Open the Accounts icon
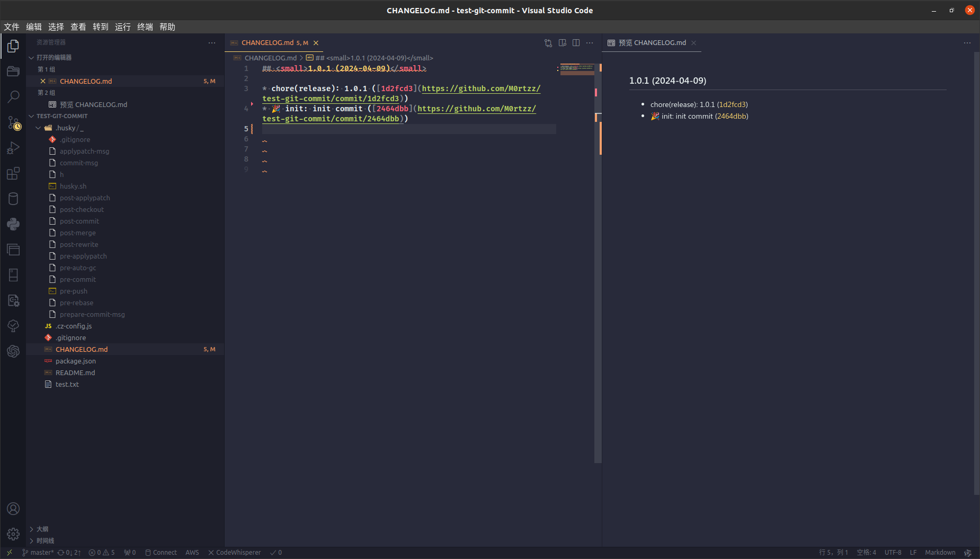 coord(13,509)
